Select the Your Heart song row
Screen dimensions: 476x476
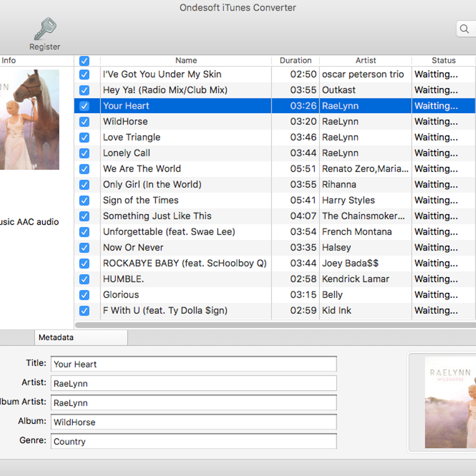click(x=275, y=106)
